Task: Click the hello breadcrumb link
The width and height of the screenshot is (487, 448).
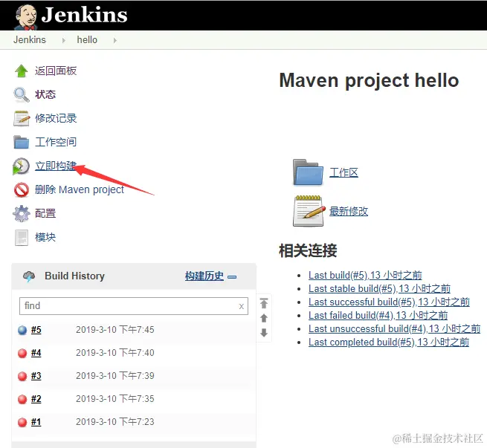Action: pyautogui.click(x=87, y=39)
